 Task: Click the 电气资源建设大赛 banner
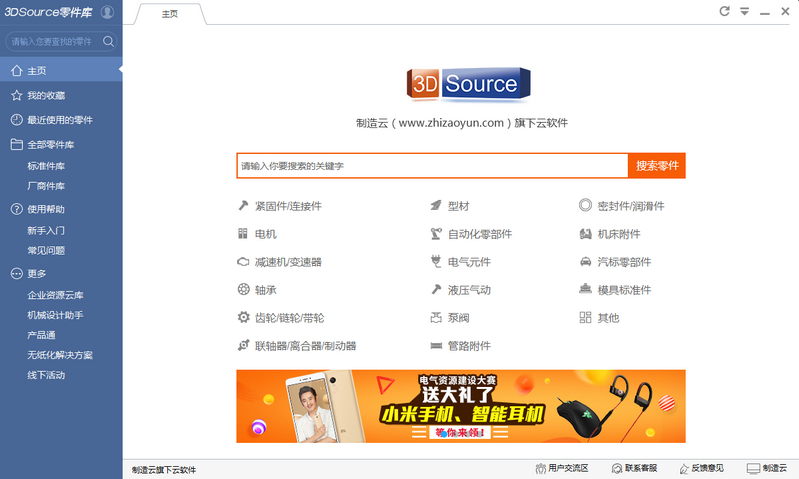[461, 406]
